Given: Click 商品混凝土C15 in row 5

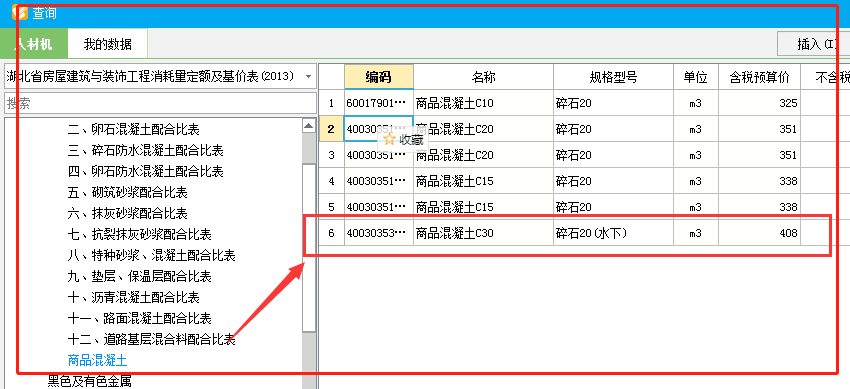Looking at the screenshot, I should pos(483,207).
